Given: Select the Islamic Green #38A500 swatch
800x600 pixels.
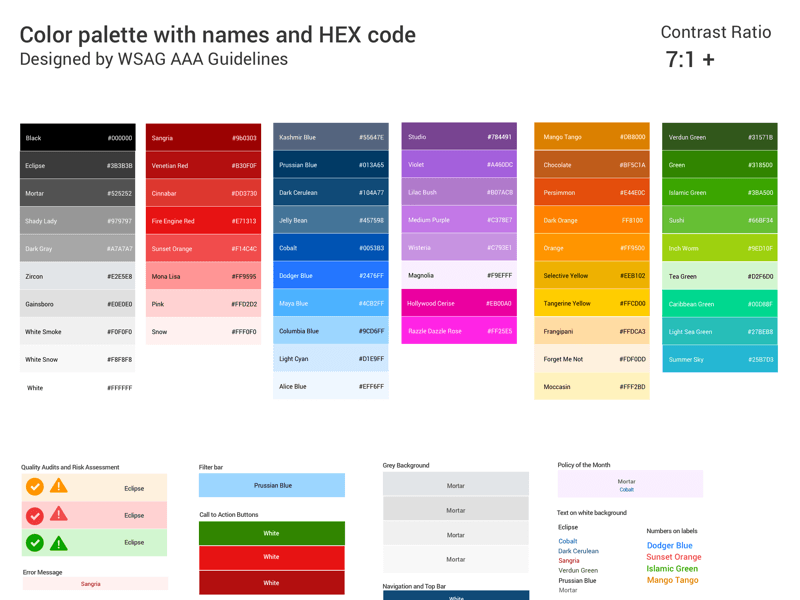Looking at the screenshot, I should point(720,192).
